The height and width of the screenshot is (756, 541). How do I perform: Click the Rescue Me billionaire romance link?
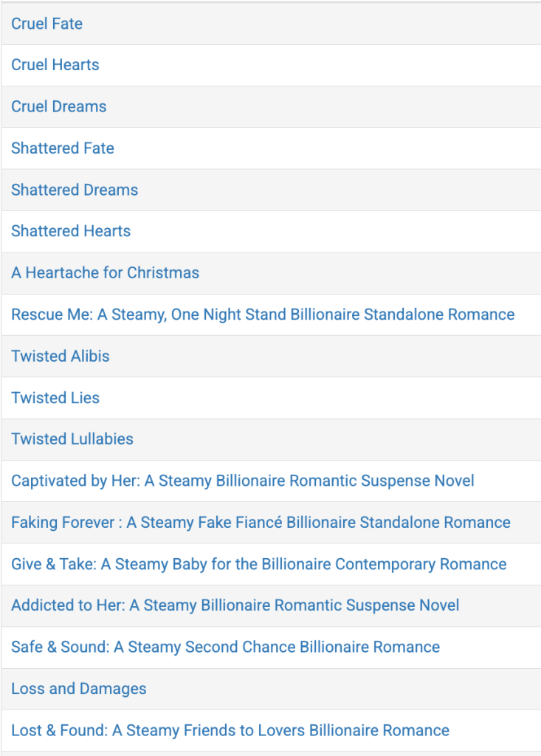coord(263,315)
